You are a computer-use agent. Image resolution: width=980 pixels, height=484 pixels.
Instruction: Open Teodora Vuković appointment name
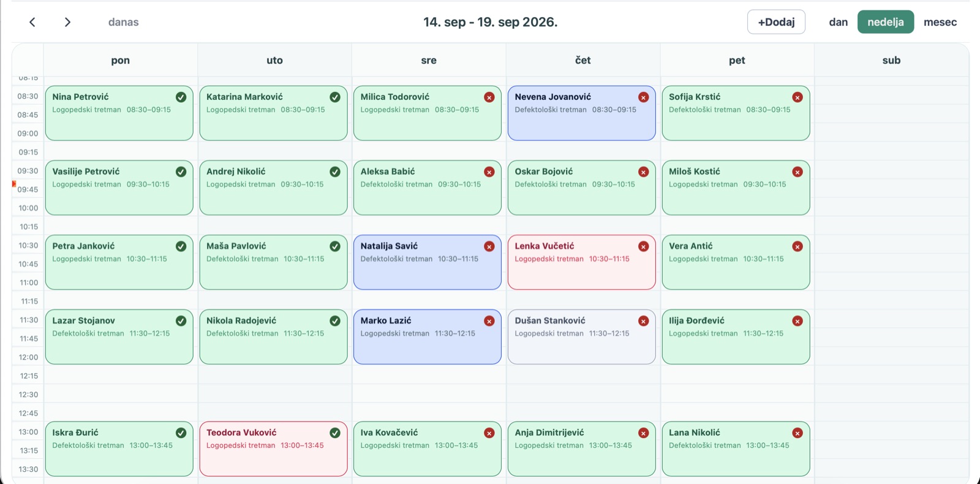pos(241,433)
